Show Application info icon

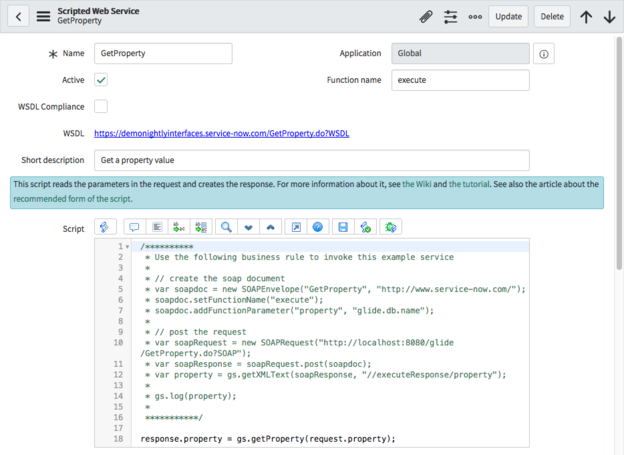pos(544,54)
